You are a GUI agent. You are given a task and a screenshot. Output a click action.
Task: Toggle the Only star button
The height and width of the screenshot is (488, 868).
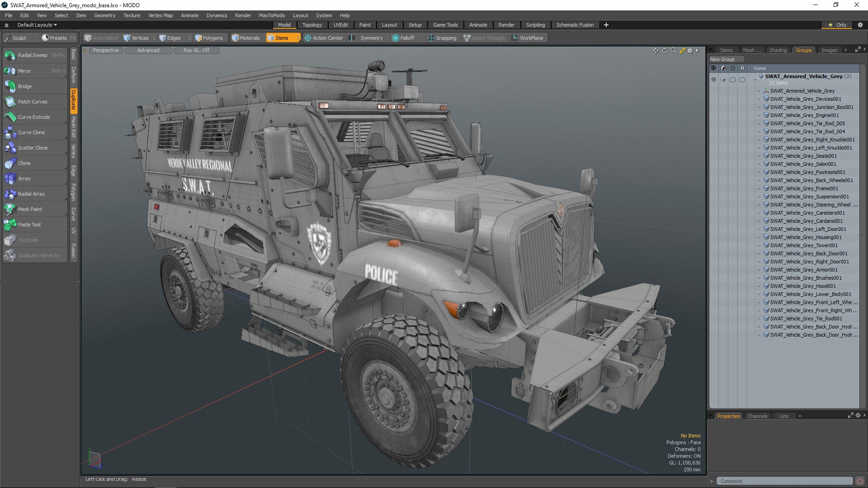tap(837, 25)
